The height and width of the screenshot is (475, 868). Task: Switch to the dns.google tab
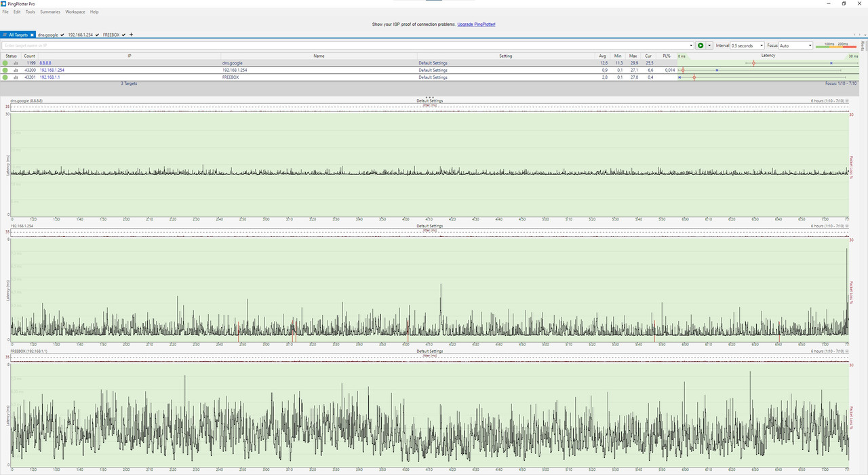point(51,35)
